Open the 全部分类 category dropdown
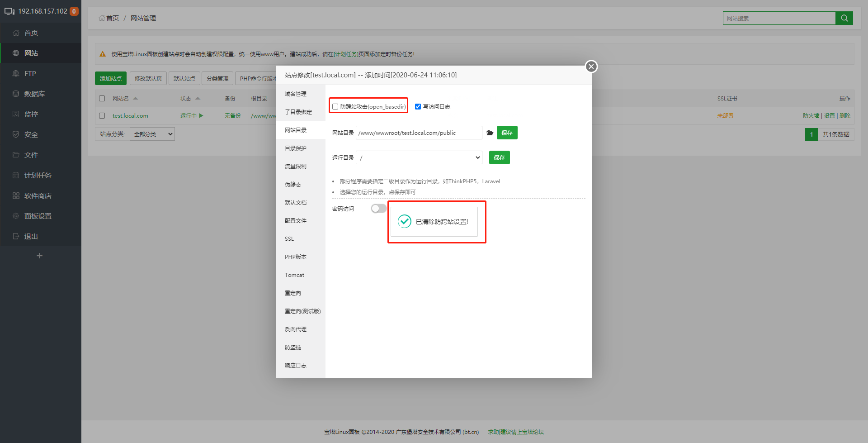This screenshot has height=443, width=868. click(152, 134)
